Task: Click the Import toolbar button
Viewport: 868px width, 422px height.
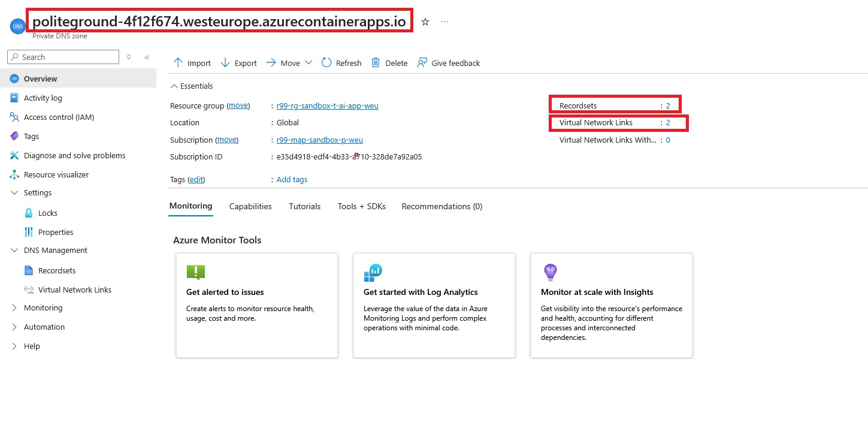Action: click(x=192, y=63)
